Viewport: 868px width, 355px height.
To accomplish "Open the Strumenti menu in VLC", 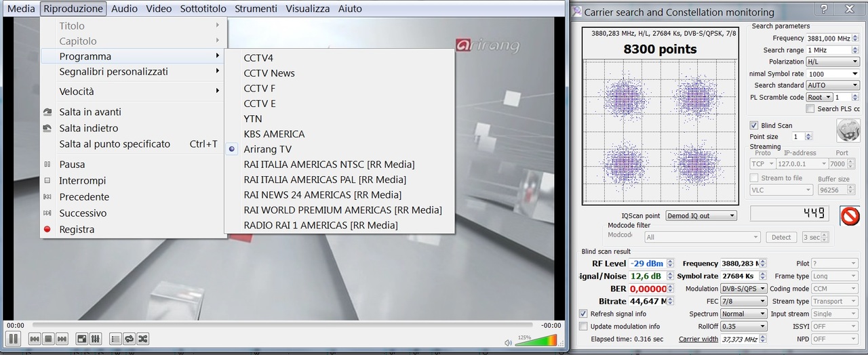I will 256,9.
